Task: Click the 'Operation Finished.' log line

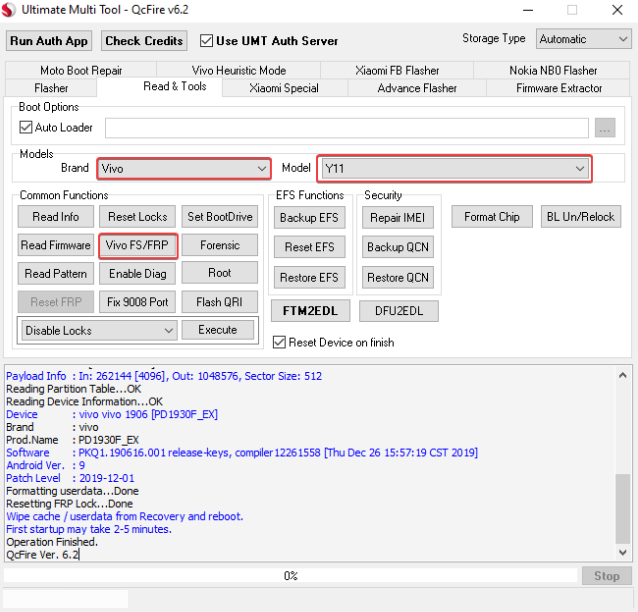Action: pyautogui.click(x=52, y=542)
